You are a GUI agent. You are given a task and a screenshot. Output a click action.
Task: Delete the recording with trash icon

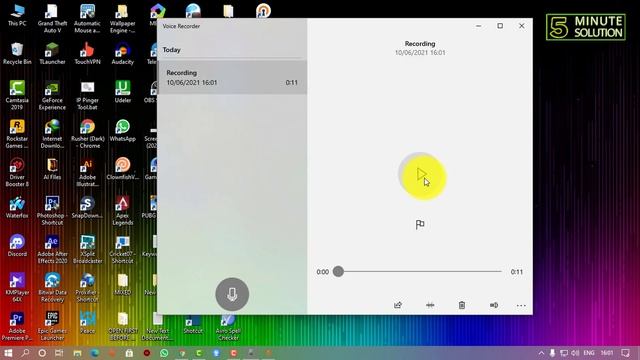(462, 305)
